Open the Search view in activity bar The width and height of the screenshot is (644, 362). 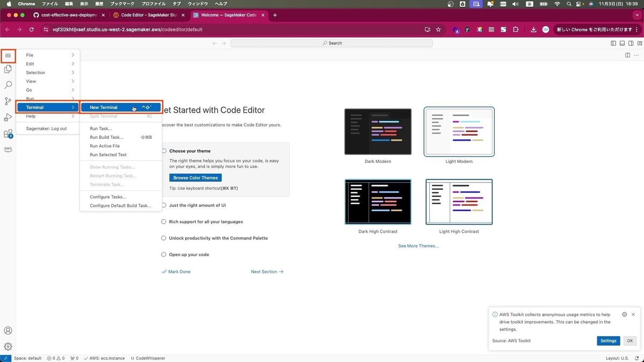point(8,85)
